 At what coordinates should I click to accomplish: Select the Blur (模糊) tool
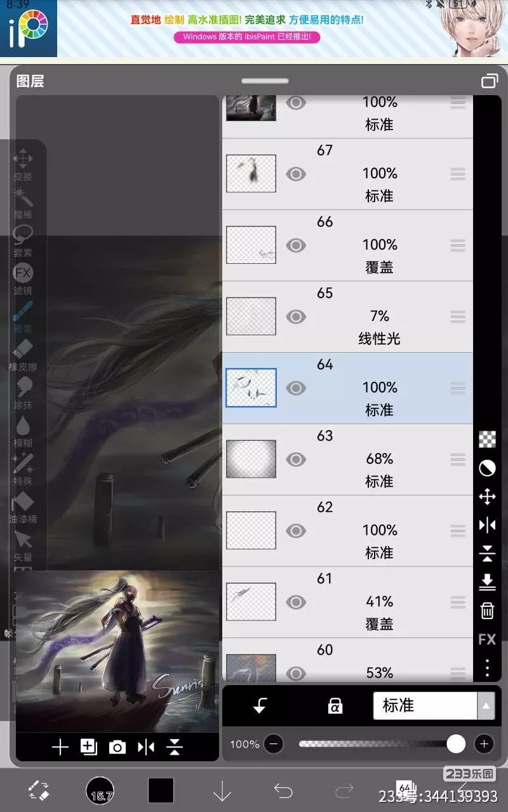click(x=23, y=430)
